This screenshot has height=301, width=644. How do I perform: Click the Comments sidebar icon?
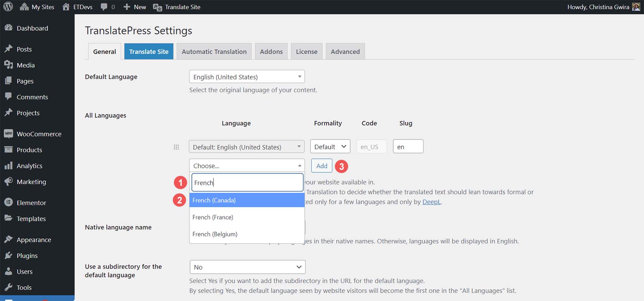click(x=9, y=97)
